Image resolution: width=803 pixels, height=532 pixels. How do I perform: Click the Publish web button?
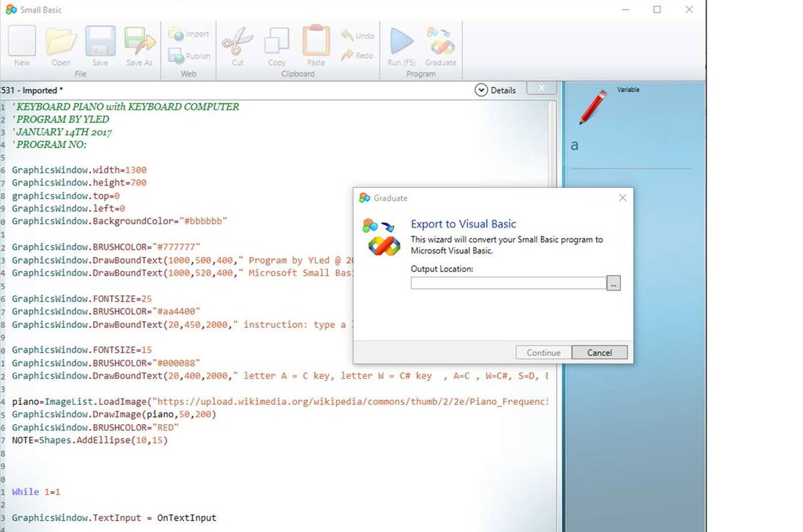click(x=189, y=56)
